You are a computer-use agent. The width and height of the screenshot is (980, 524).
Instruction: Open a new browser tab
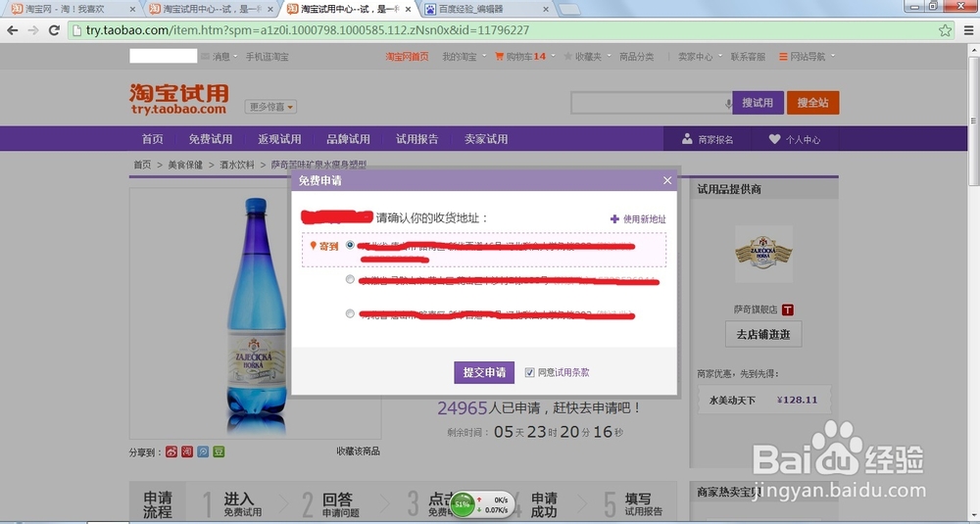tap(568, 10)
